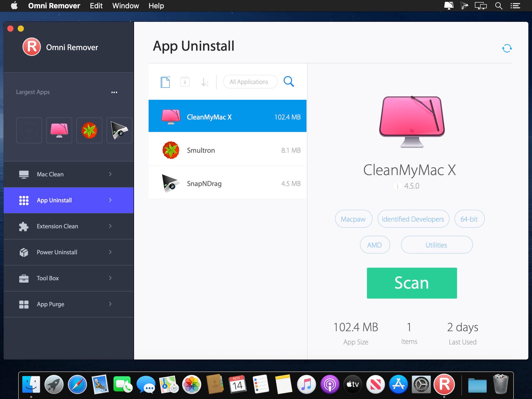This screenshot has width=532, height=399.
Task: Select App Purge in the sidebar
Action: pos(50,304)
